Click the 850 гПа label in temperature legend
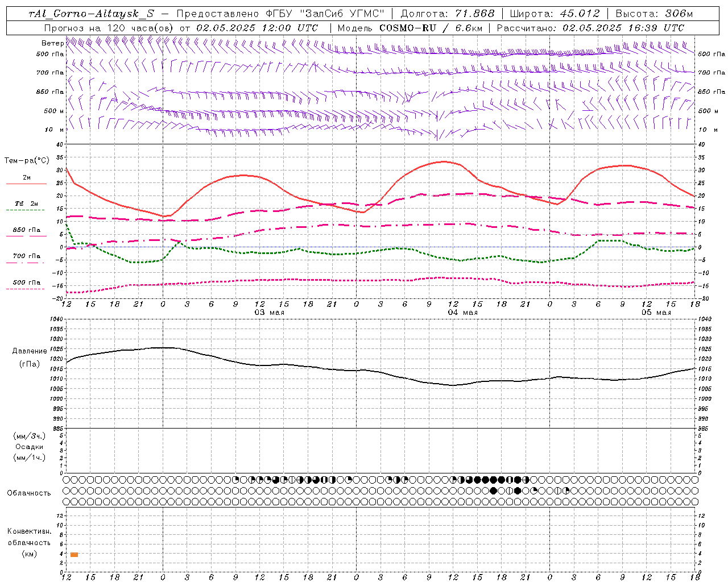 27,230
